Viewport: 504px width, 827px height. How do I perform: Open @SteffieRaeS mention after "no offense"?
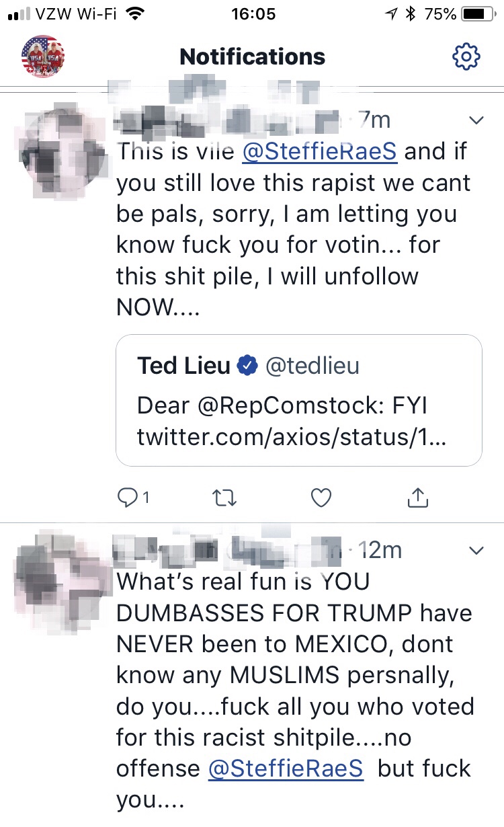point(286,768)
